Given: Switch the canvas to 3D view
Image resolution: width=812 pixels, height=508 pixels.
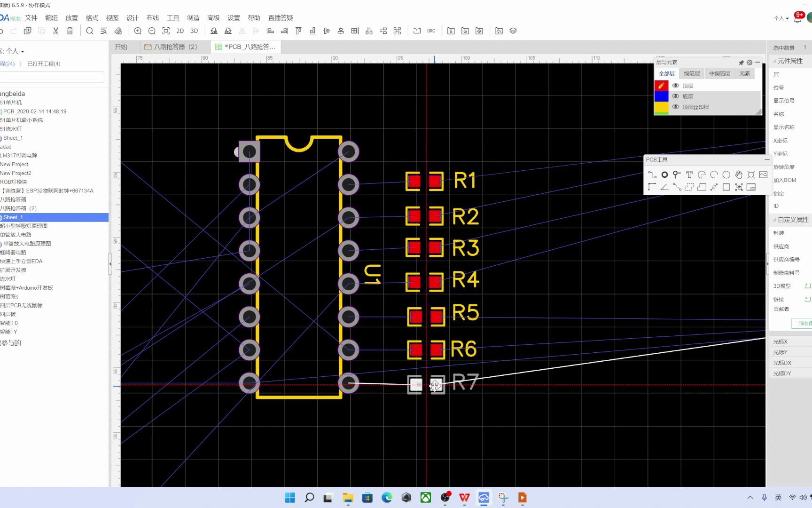Looking at the screenshot, I should [194, 31].
